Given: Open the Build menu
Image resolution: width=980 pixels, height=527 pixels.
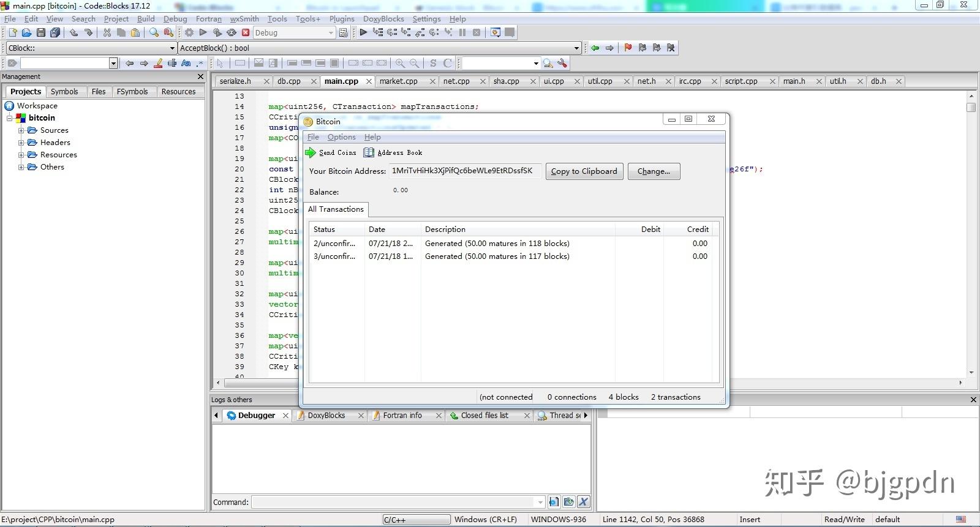Looking at the screenshot, I should click(x=146, y=19).
